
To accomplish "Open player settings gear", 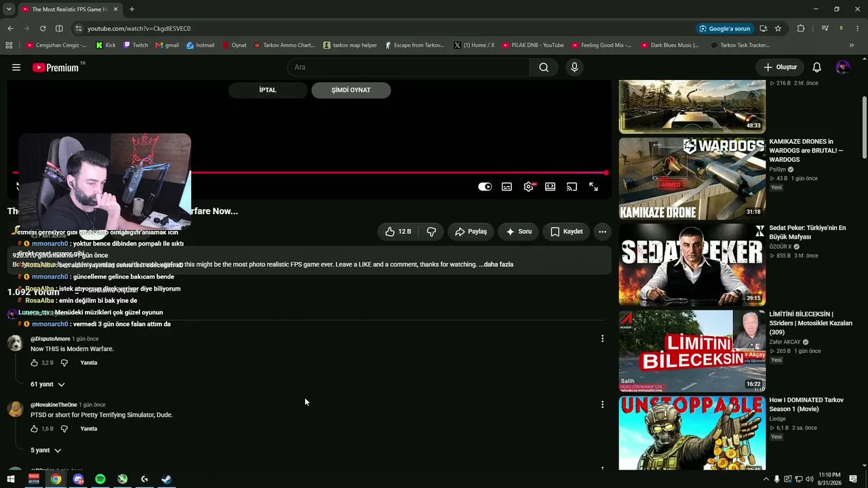I will pyautogui.click(x=528, y=187).
